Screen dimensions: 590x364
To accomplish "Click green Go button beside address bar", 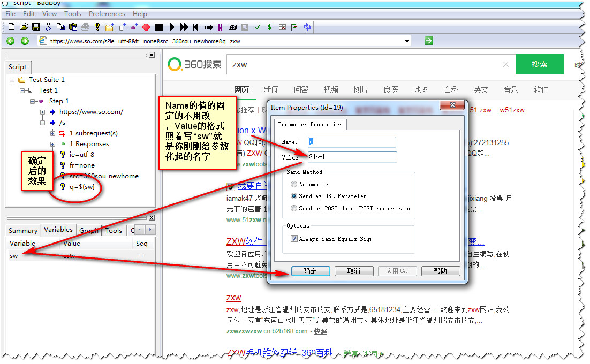I will pos(428,41).
